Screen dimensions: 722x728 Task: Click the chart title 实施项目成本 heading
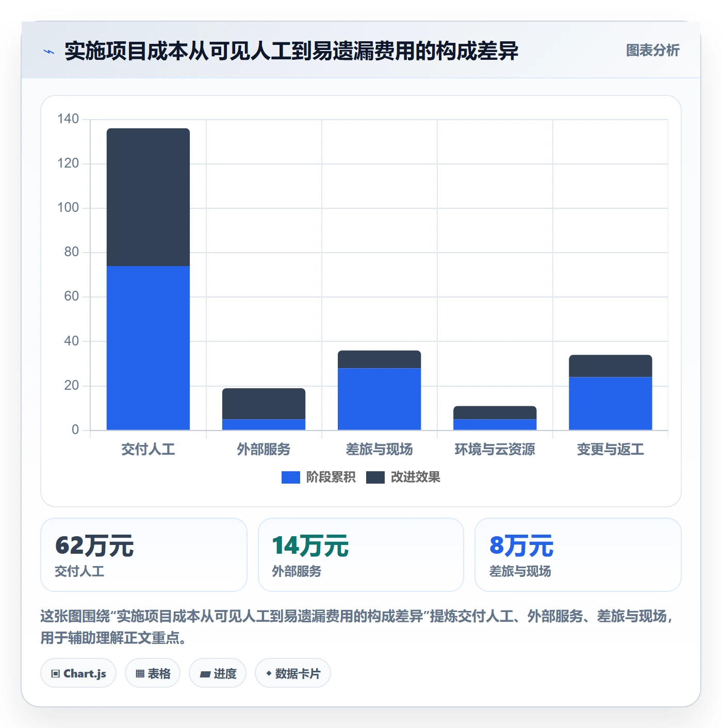pos(291,51)
